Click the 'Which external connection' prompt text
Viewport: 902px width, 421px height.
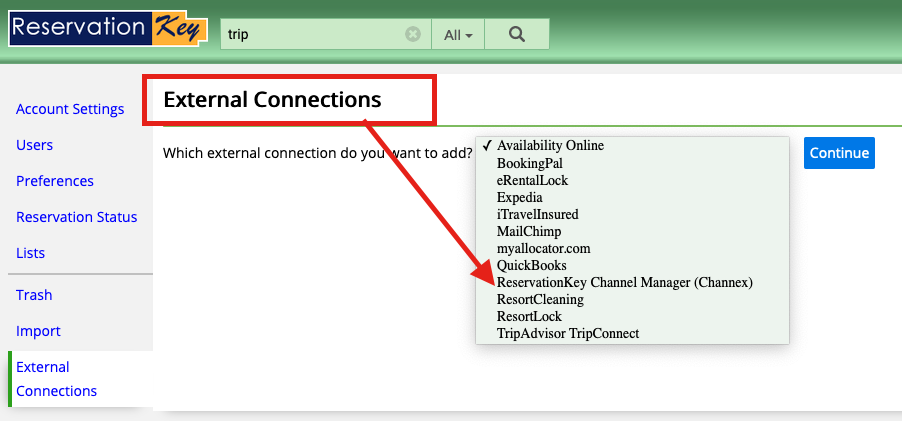click(x=318, y=154)
